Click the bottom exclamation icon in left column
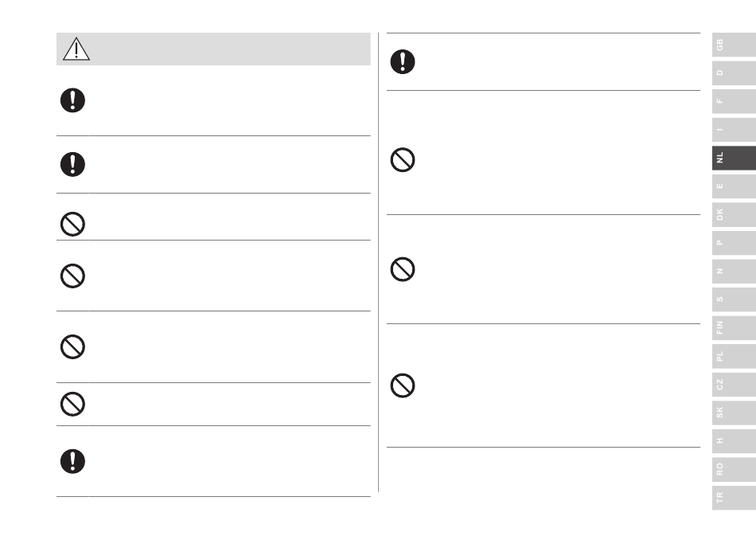 pyautogui.click(x=72, y=461)
